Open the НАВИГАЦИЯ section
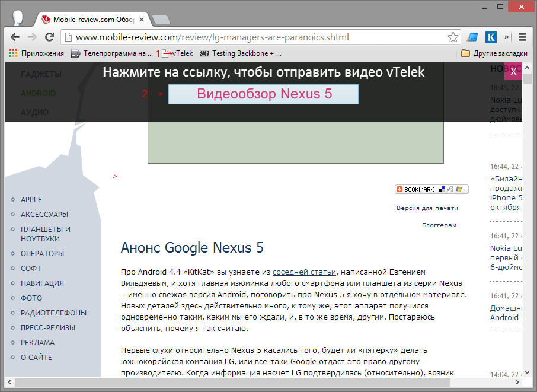Screen dimensions: 537x392 point(42,283)
